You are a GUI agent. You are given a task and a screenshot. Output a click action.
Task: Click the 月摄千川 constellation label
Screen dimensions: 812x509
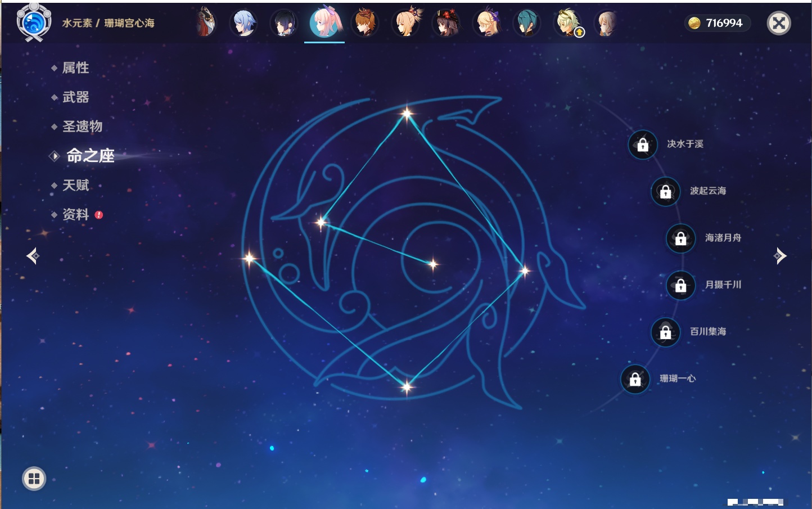point(723,285)
